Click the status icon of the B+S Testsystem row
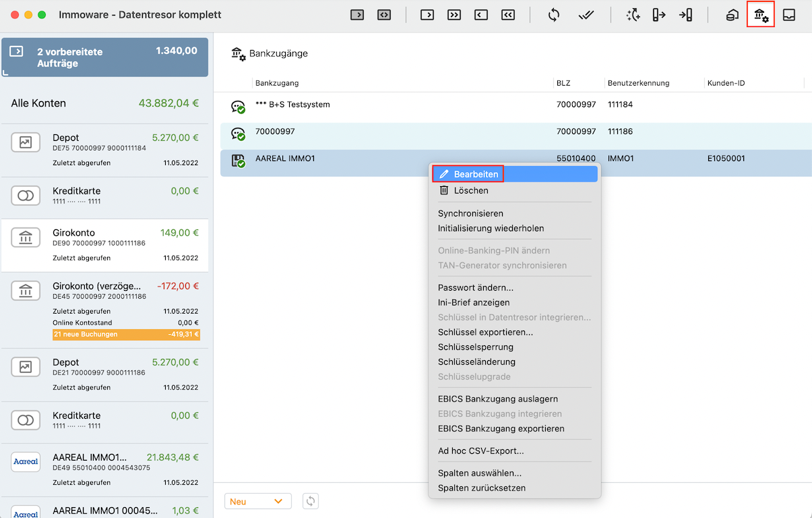This screenshot has height=518, width=812. pos(238,107)
